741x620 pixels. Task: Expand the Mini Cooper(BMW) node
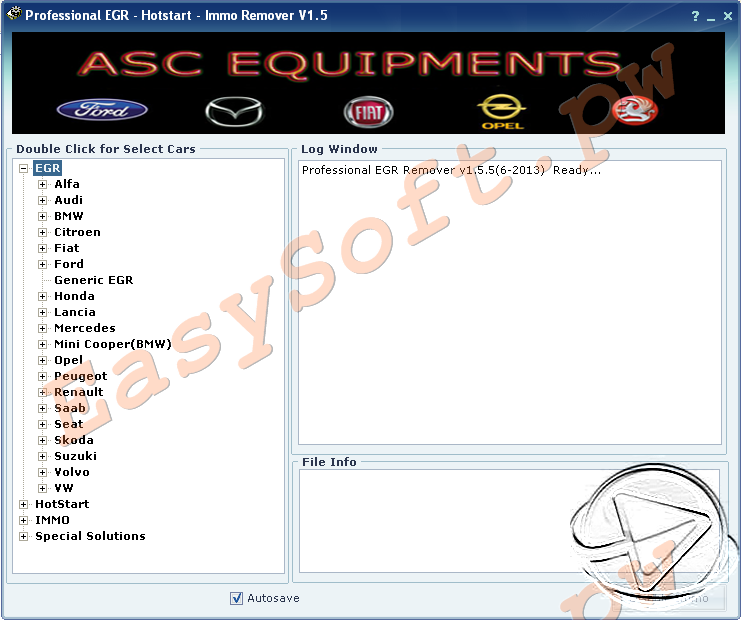43,344
